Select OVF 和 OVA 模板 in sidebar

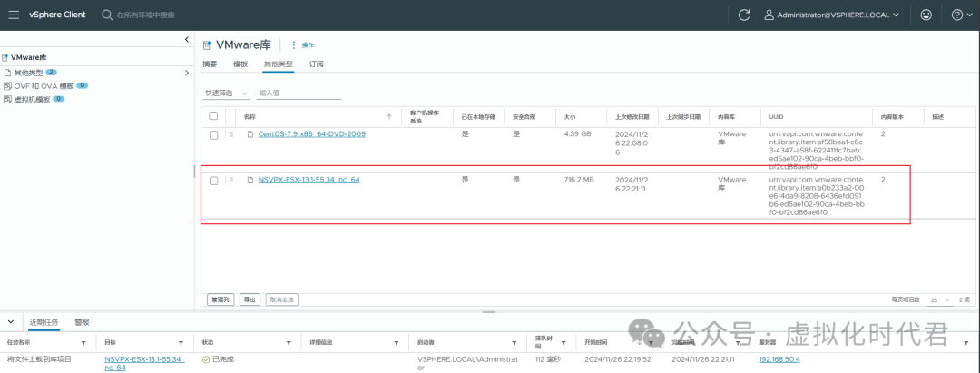click(44, 86)
